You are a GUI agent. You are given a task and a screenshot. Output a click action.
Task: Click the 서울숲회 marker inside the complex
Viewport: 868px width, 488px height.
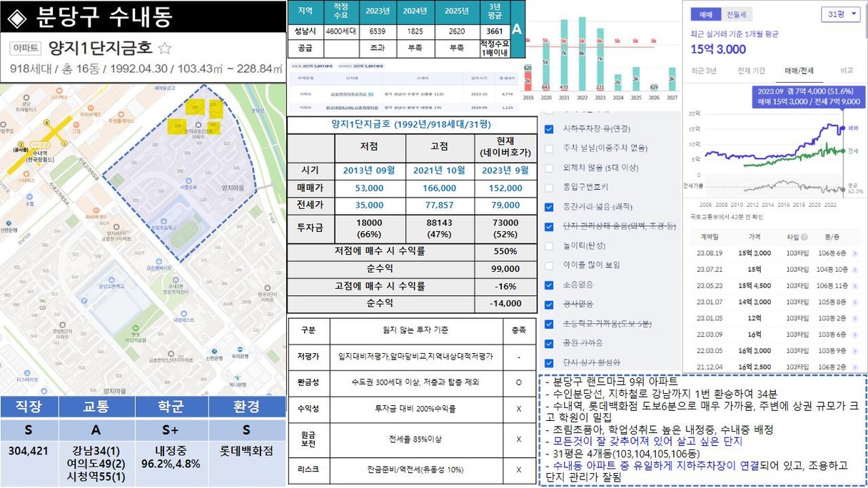tap(188, 181)
